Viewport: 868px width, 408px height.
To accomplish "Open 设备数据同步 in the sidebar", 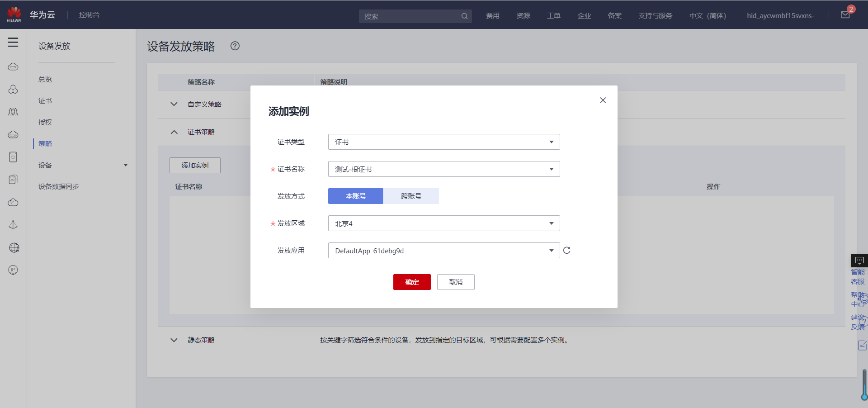I will (x=59, y=186).
